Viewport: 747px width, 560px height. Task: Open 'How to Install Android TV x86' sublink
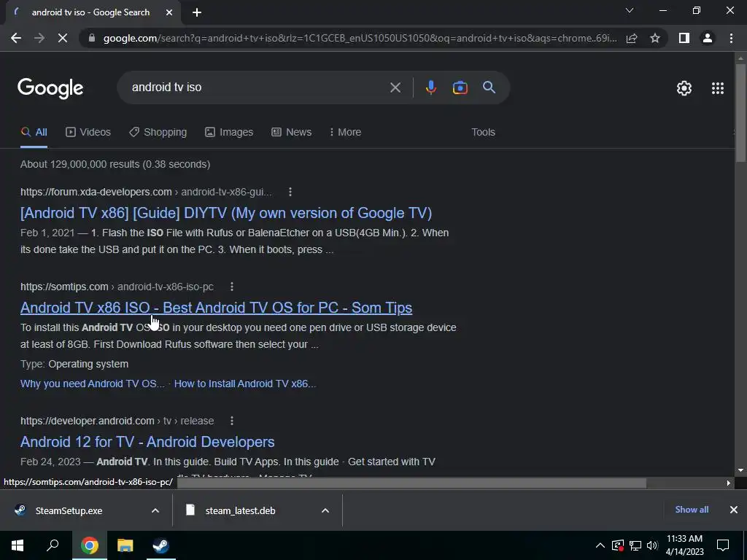(x=245, y=384)
